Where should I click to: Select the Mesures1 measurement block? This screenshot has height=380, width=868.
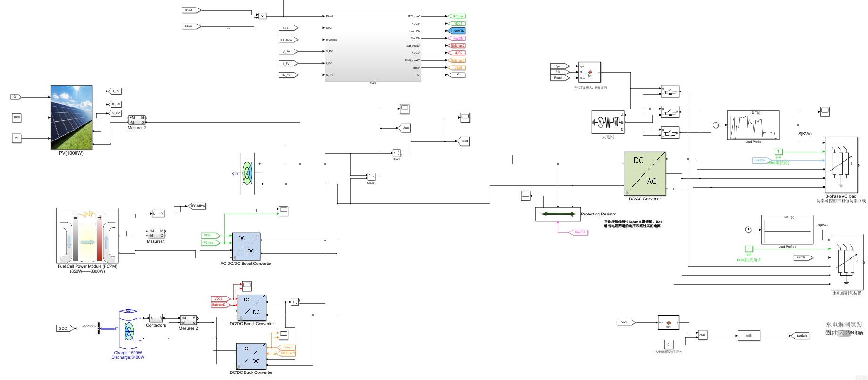[x=156, y=233]
